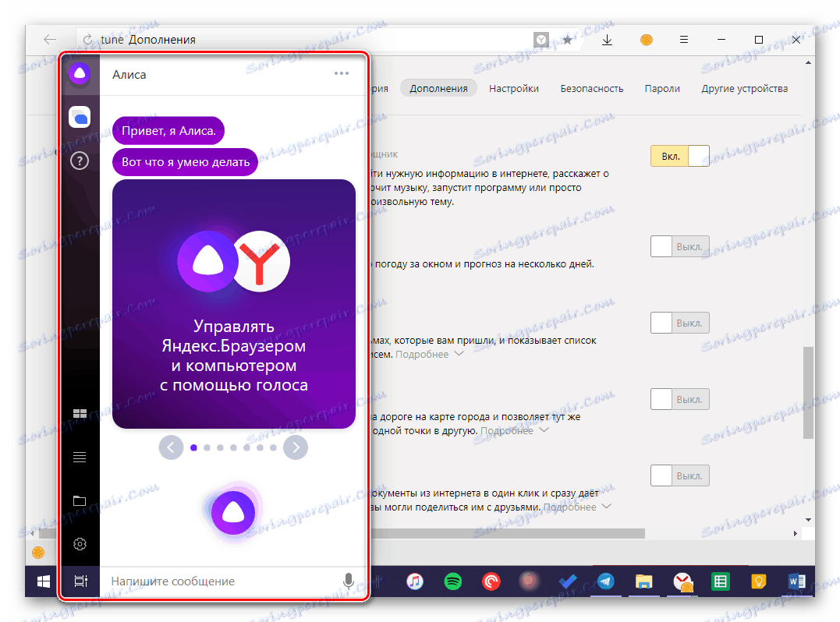Click the Вот что я умею делать bubble

pyautogui.click(x=186, y=162)
